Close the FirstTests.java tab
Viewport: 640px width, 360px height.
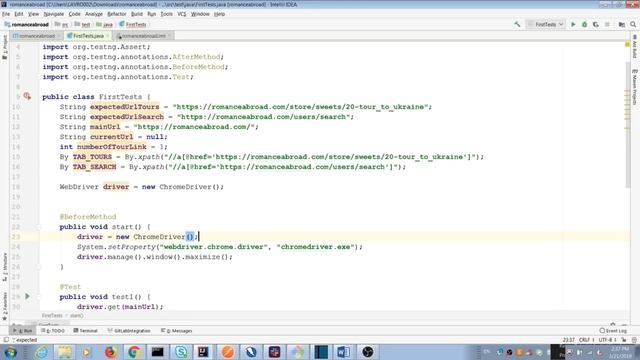(107, 36)
